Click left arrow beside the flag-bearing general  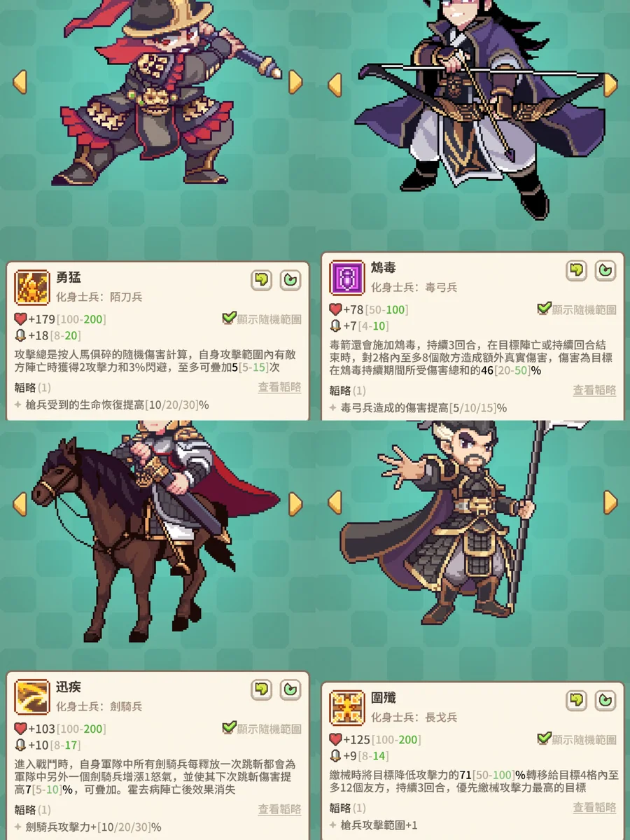tap(335, 501)
